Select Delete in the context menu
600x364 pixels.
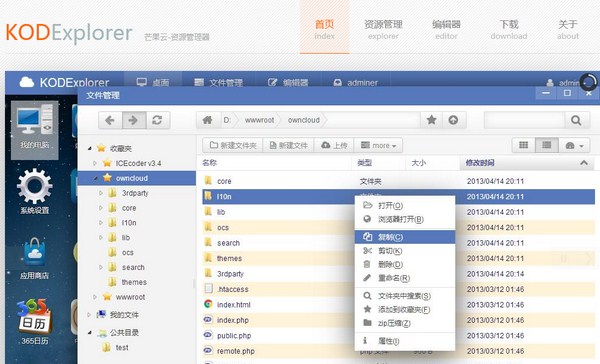point(405,264)
